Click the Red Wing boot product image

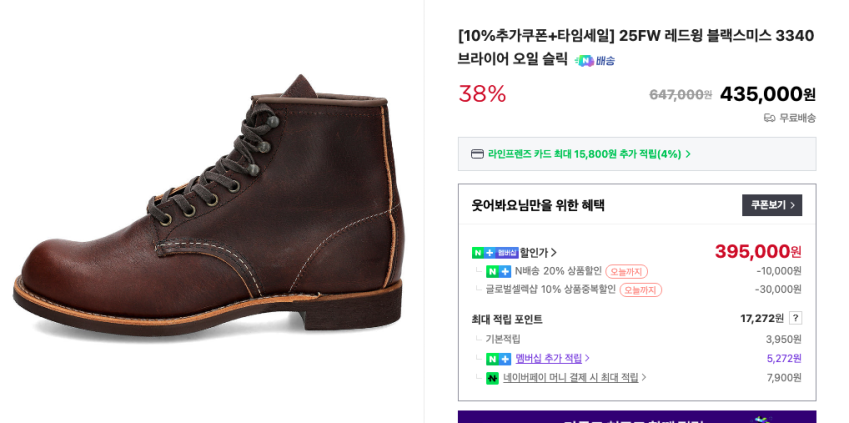208,210
